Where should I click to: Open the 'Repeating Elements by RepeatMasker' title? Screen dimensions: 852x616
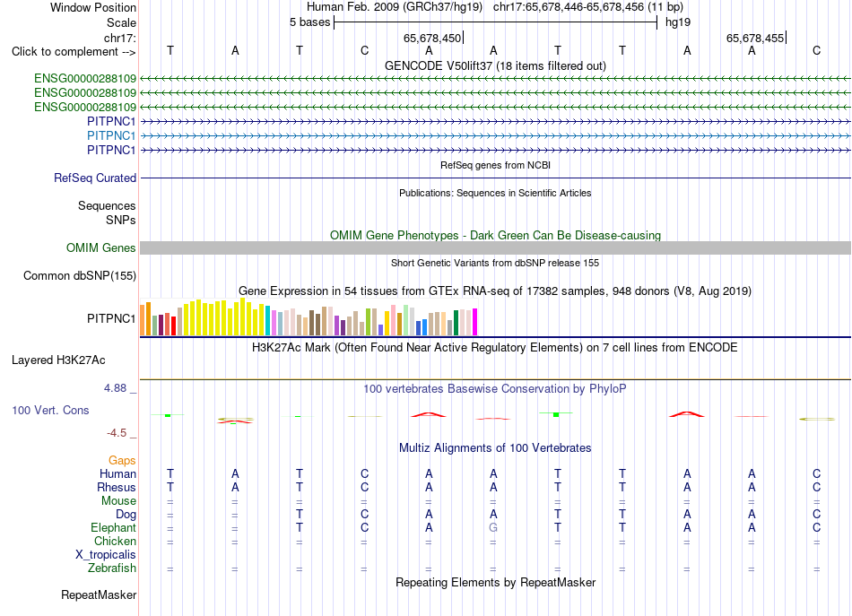(495, 582)
